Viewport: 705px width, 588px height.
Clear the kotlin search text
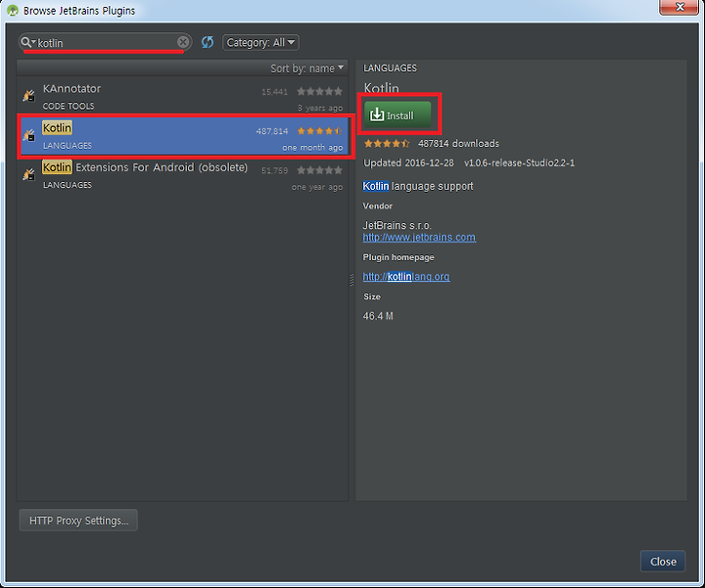tap(183, 42)
